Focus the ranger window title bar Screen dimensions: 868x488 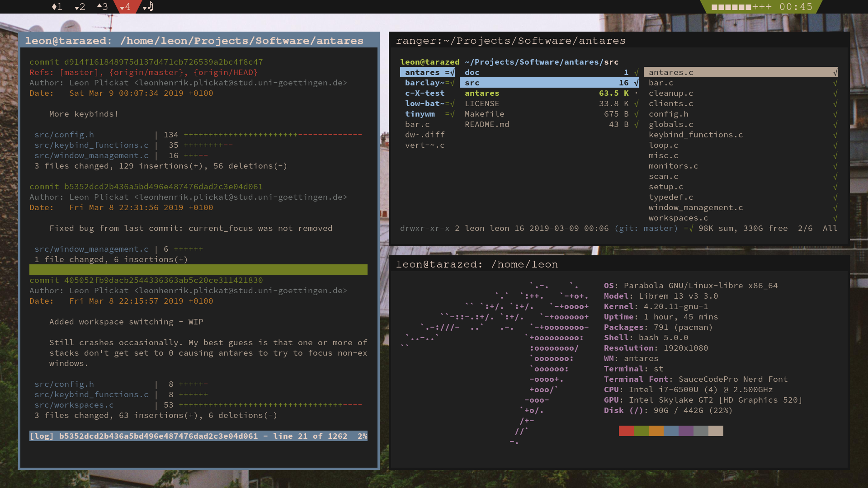click(511, 41)
